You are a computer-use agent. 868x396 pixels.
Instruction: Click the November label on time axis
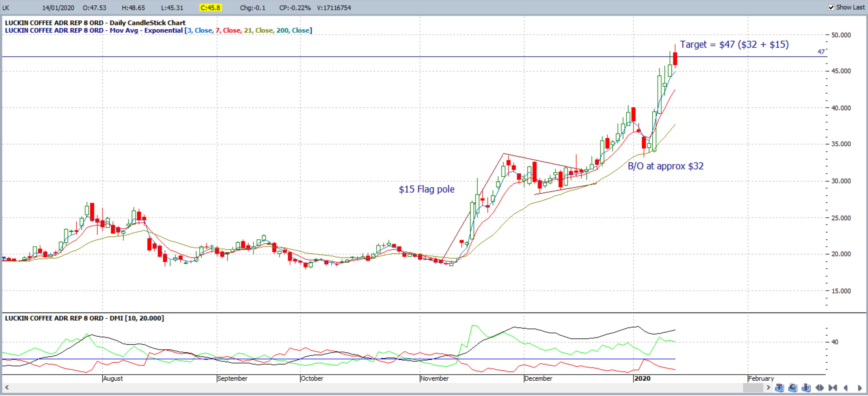pyautogui.click(x=435, y=378)
